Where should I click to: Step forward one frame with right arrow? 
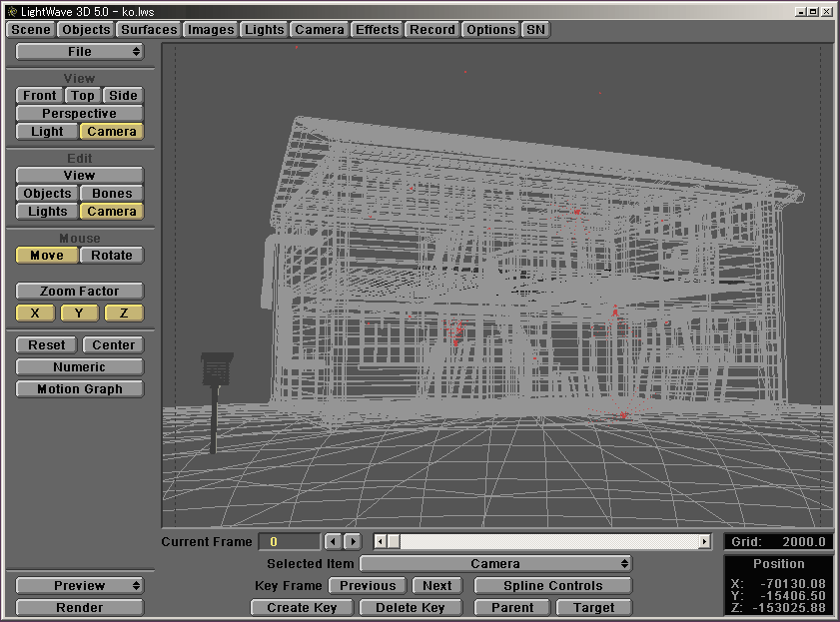[x=352, y=541]
